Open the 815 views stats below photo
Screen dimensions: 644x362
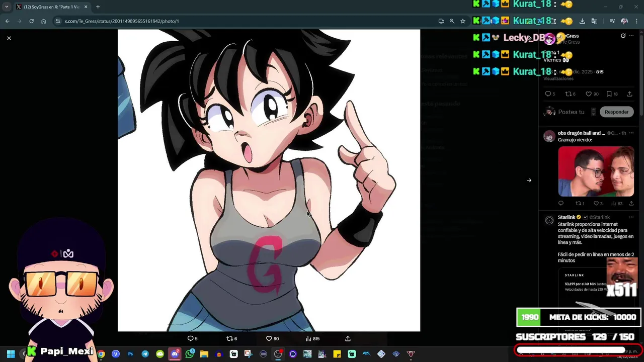point(312,339)
